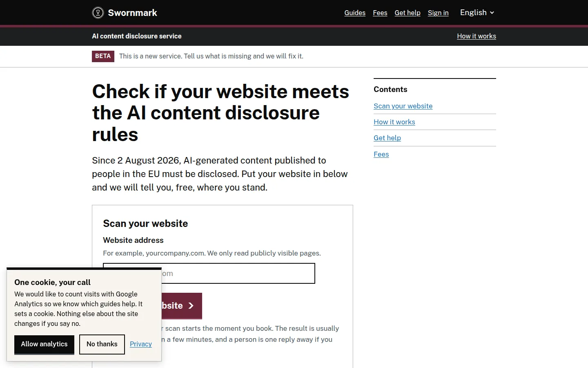The image size is (588, 368).
Task: Expand the English language chevron
Action: [492, 13]
